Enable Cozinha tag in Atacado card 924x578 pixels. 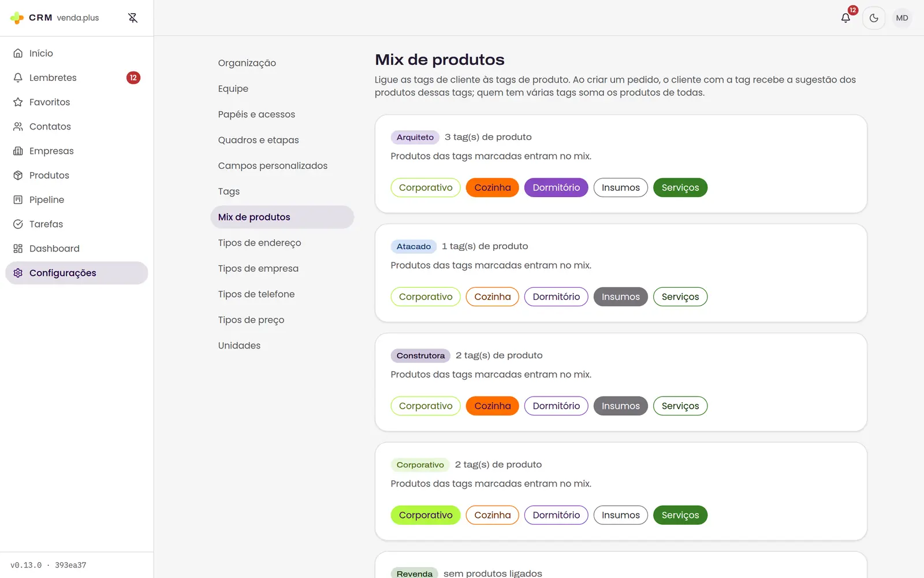click(x=493, y=297)
